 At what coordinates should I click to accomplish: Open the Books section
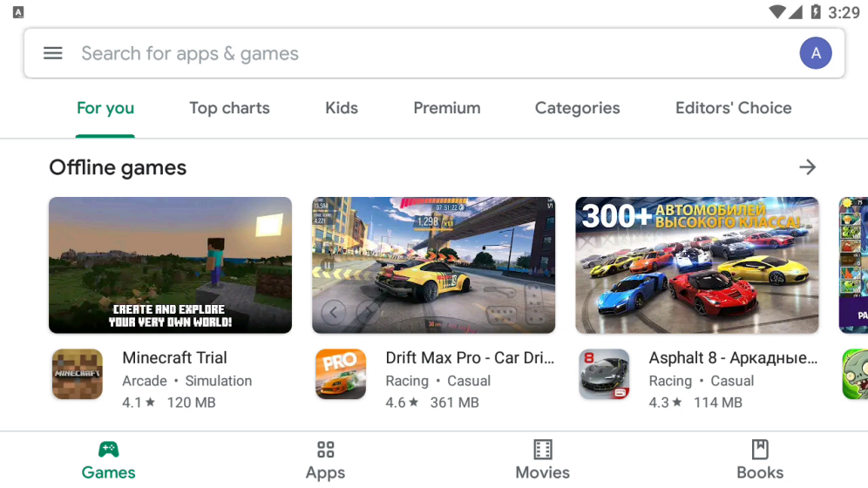pos(759,459)
